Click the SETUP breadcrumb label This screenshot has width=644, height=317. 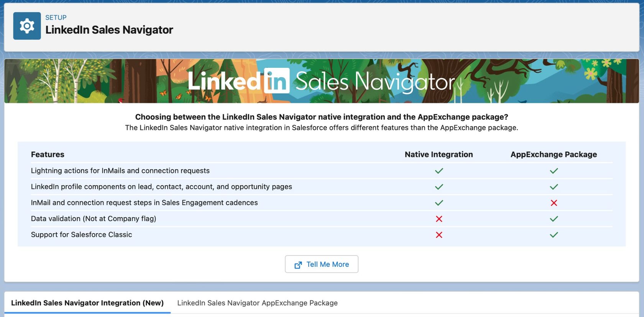(56, 18)
